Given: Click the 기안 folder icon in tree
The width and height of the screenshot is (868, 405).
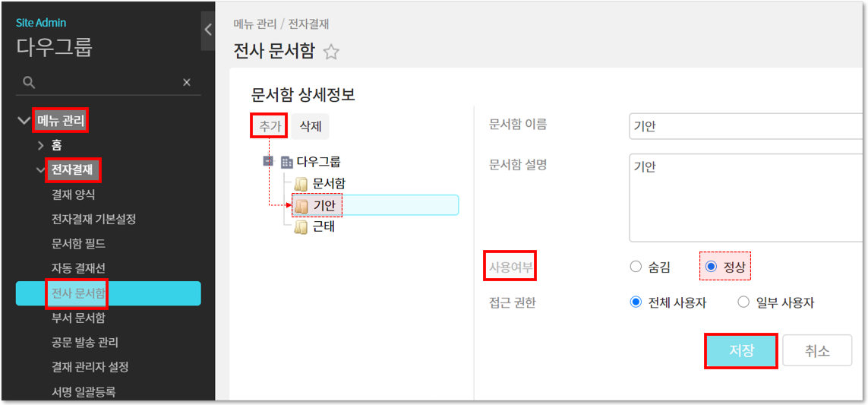Looking at the screenshot, I should [x=301, y=205].
